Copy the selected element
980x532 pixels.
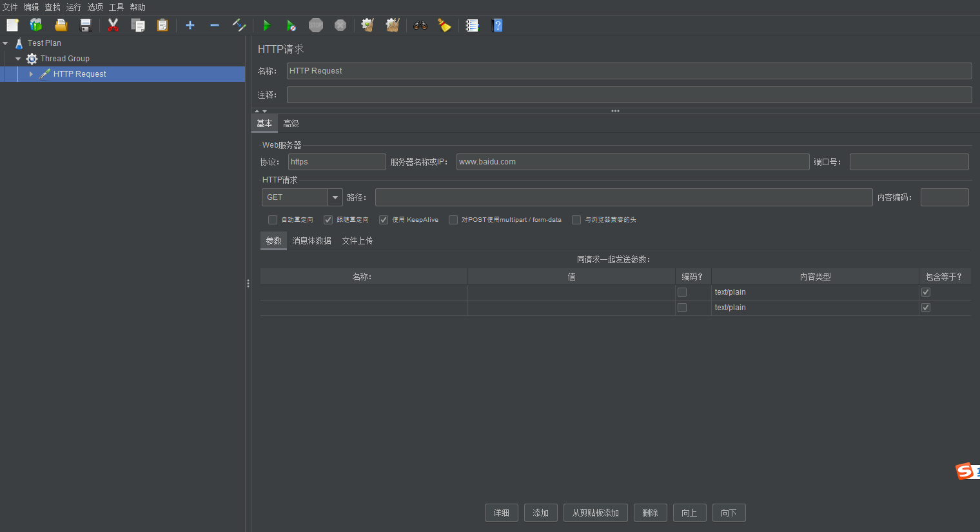pos(138,25)
